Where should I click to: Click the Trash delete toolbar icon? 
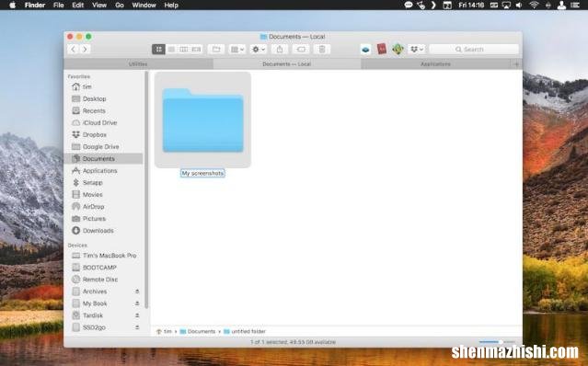pos(322,49)
